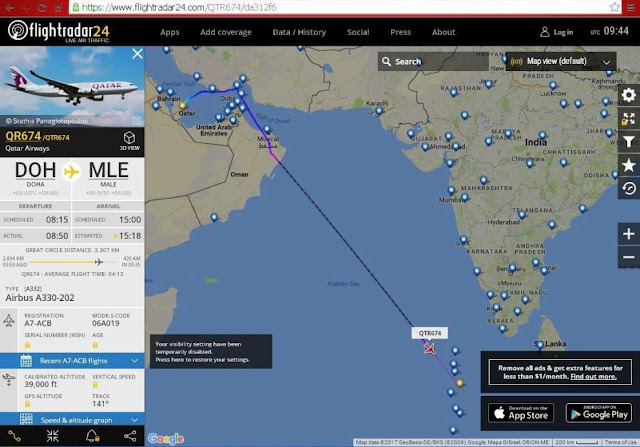Click the MLE airport code

pyautogui.click(x=109, y=170)
